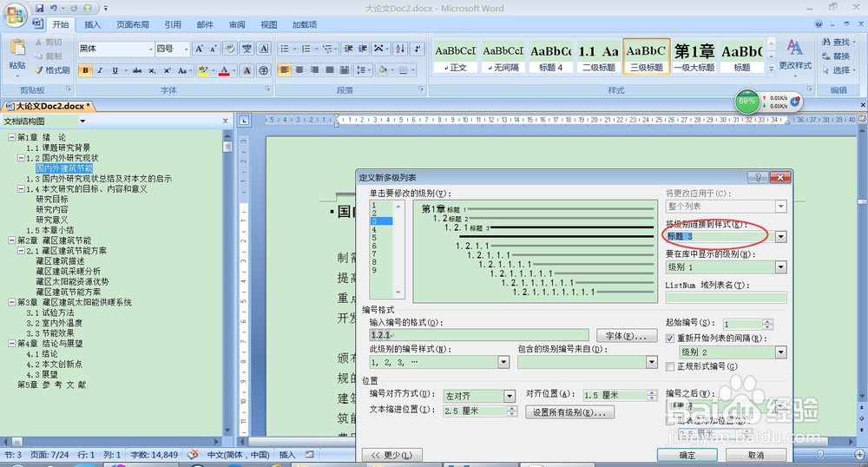The height and width of the screenshot is (467, 868).
Task: Align text left
Action: click(285, 70)
